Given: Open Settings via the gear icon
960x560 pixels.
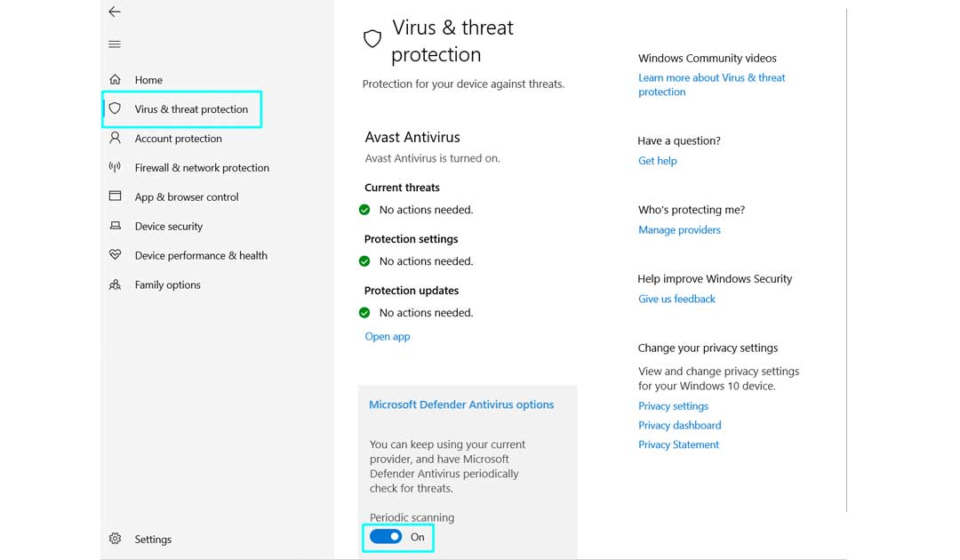Looking at the screenshot, I should pos(115,539).
